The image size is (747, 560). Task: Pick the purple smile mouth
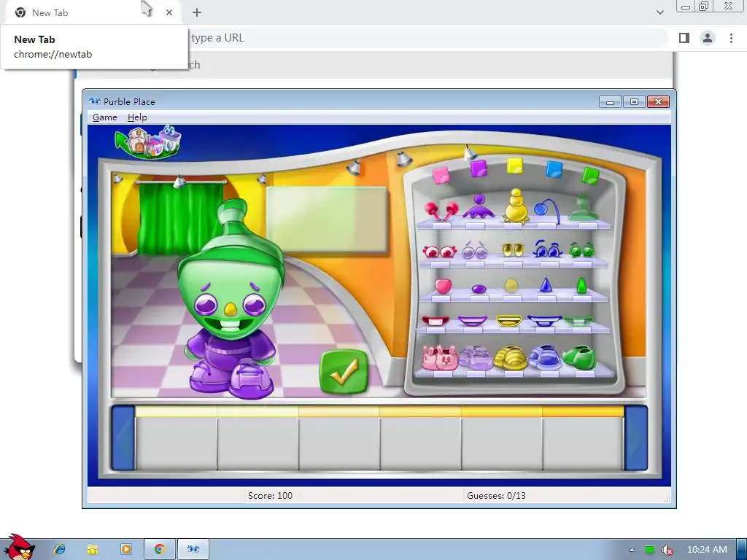(472, 321)
